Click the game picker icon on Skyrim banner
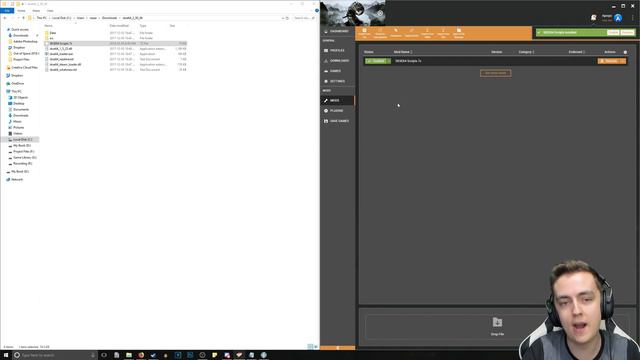 [380, 13]
